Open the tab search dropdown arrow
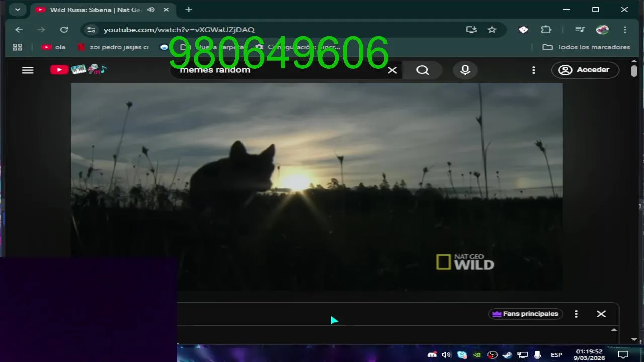This screenshot has height=362, width=644. click(x=18, y=10)
